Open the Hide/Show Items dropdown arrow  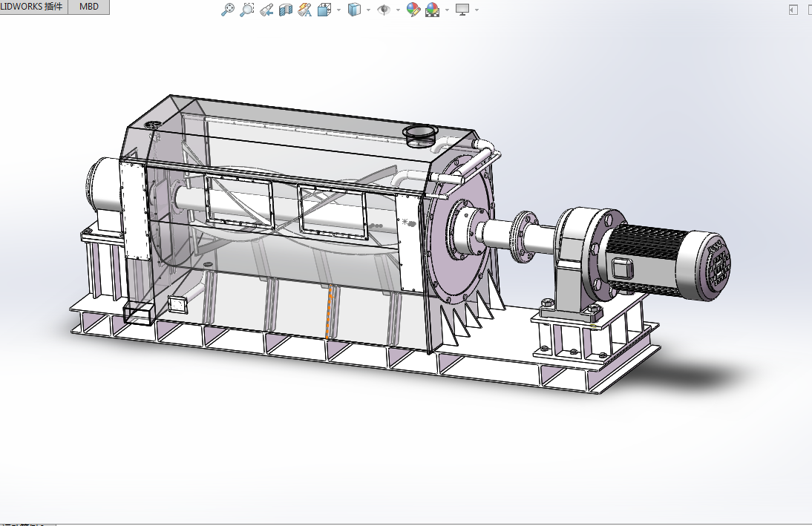pyautogui.click(x=398, y=10)
